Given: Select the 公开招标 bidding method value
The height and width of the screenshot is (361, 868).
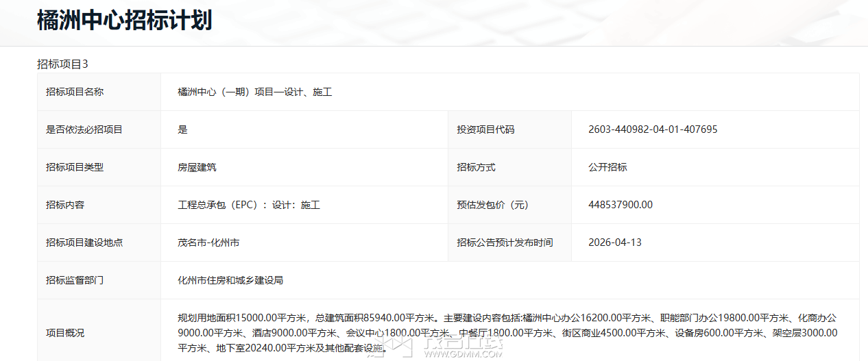Looking at the screenshot, I should [x=607, y=167].
